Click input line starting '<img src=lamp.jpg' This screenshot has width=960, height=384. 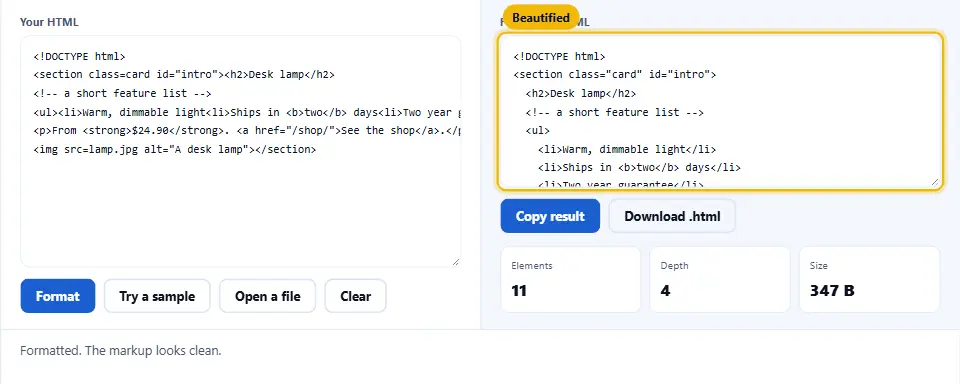point(174,148)
